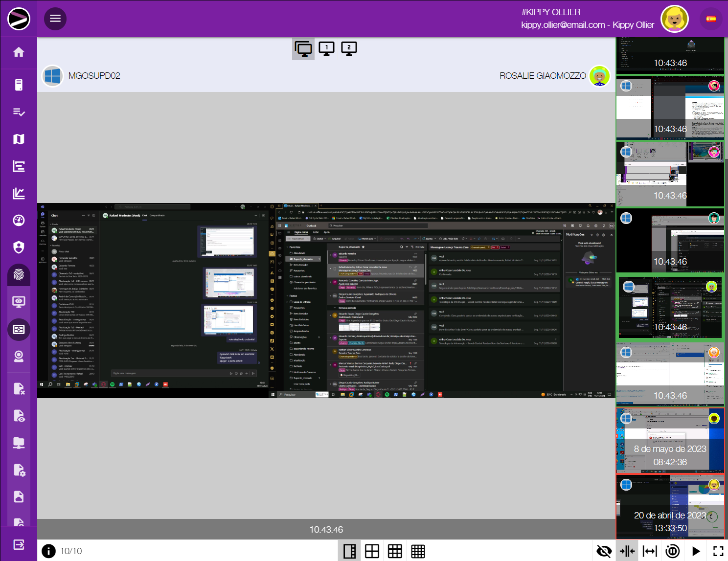Switch to the 2x2 grid layout

tap(372, 551)
